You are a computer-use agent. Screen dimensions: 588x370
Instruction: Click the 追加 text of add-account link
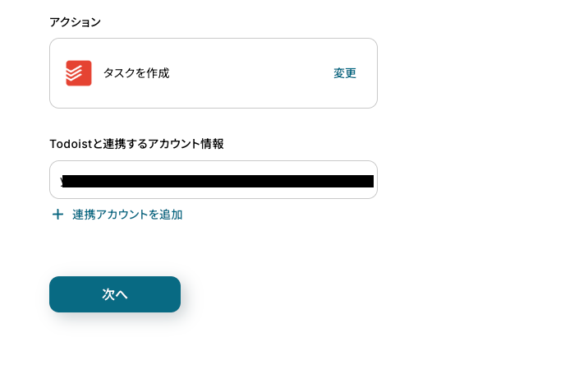pos(172,215)
